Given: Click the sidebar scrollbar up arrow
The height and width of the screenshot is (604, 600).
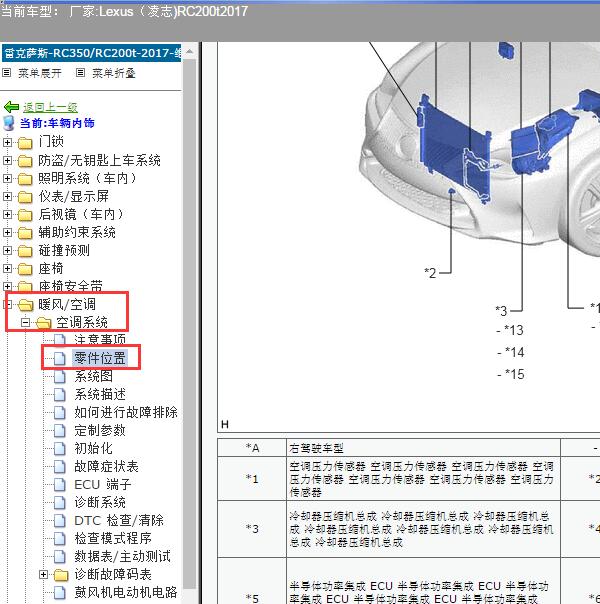Looking at the screenshot, I should tap(189, 52).
